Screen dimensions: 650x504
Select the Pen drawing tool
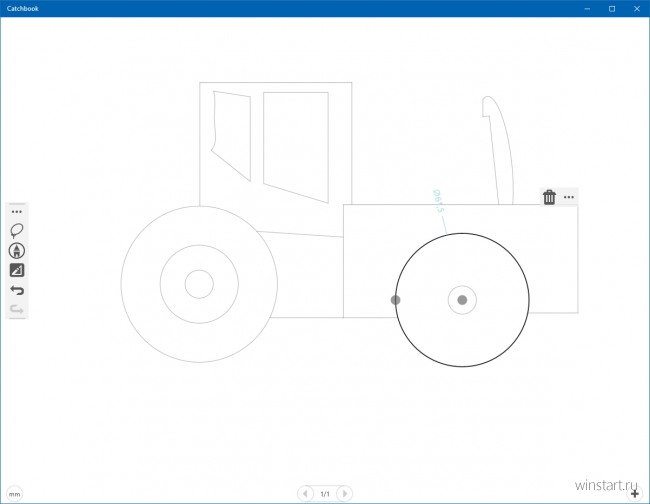(17, 251)
